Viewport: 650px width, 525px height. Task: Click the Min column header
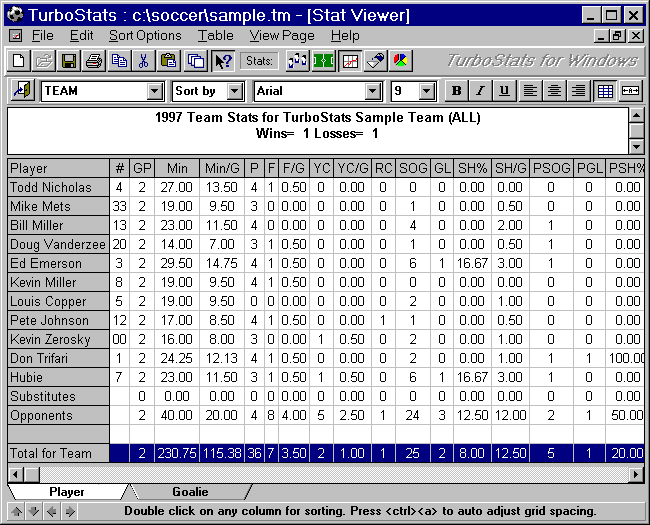[x=177, y=168]
